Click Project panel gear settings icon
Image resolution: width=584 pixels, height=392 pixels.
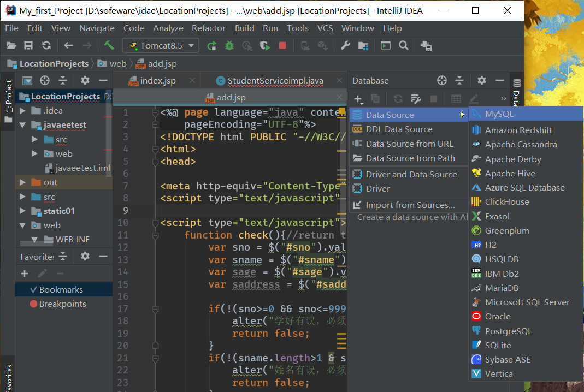[x=85, y=80]
